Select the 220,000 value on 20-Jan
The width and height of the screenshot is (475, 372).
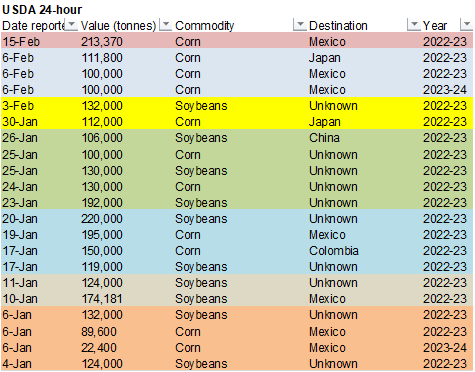tap(102, 219)
